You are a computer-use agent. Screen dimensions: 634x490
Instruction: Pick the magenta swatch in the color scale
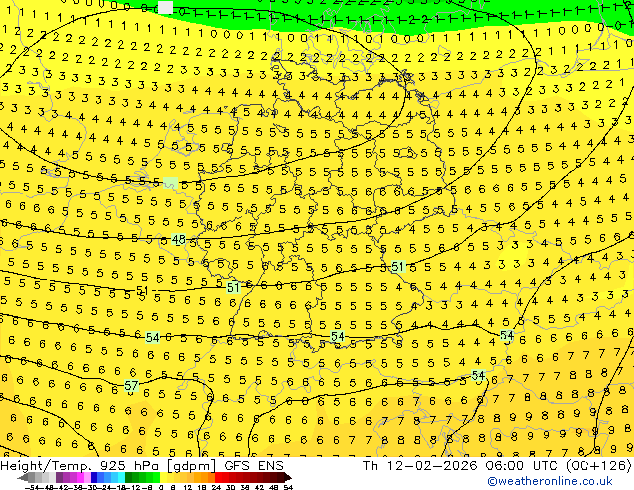[80, 477]
